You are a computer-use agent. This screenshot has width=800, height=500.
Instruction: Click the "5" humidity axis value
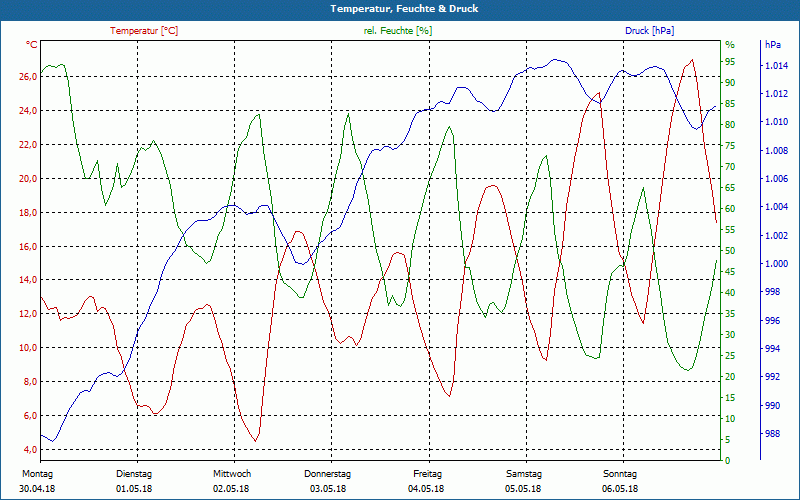(728, 440)
